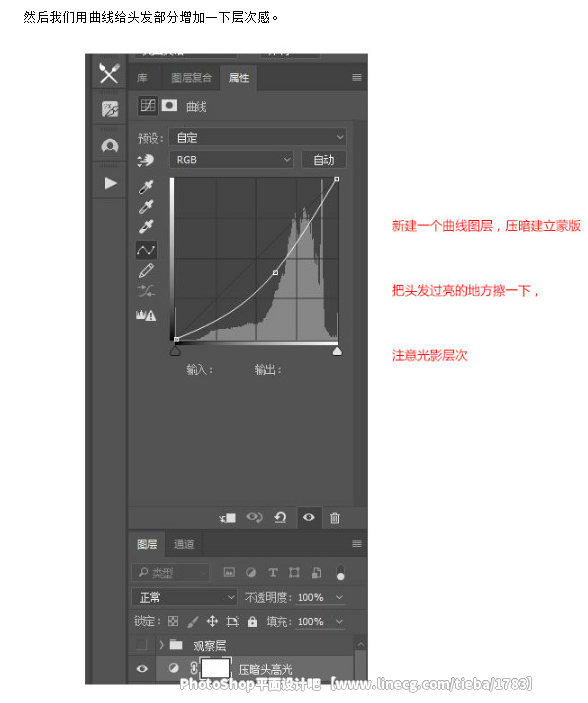Click the top-right curve control point

[x=336, y=179]
